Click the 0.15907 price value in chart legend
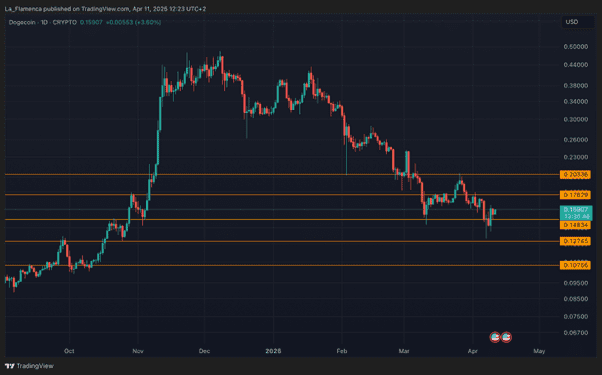This screenshot has width=602, height=375. coord(91,22)
